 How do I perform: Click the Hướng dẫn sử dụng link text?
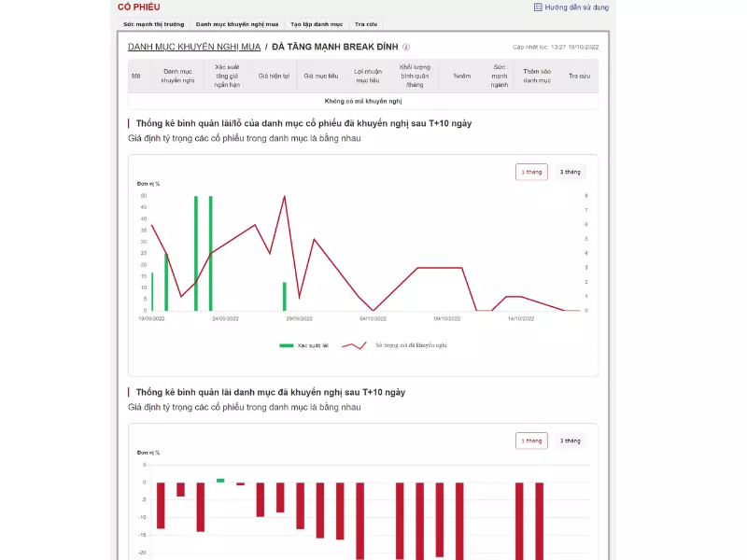[577, 7]
